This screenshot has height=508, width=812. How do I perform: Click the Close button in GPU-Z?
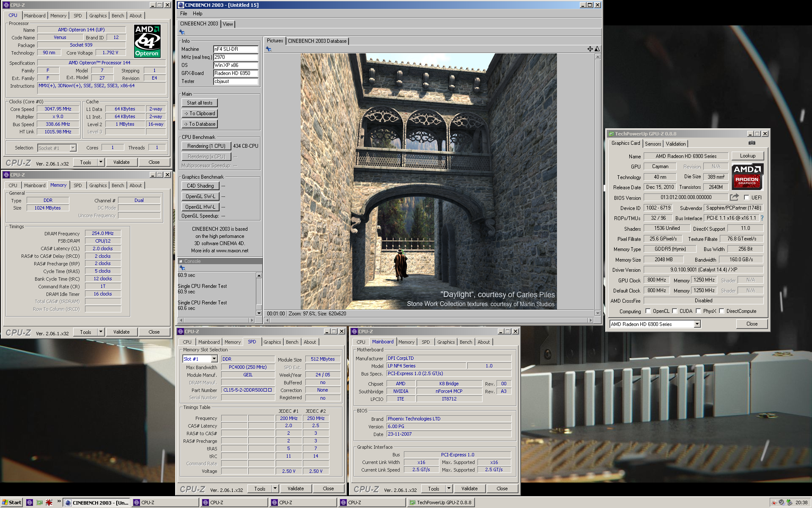click(752, 324)
